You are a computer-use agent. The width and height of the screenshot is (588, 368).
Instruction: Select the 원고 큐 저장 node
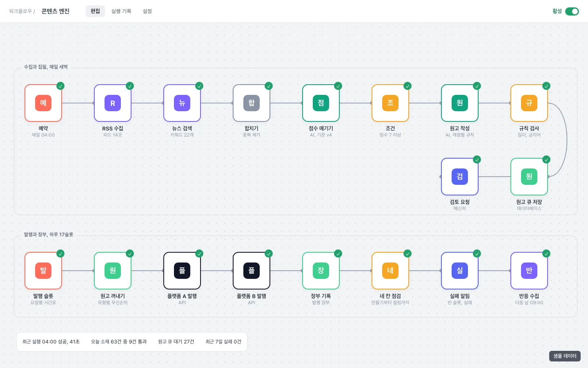coord(529,177)
